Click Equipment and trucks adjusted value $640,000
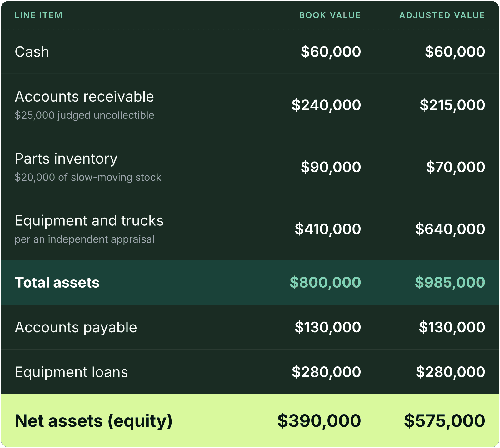This screenshot has width=500, height=448. coord(450,229)
